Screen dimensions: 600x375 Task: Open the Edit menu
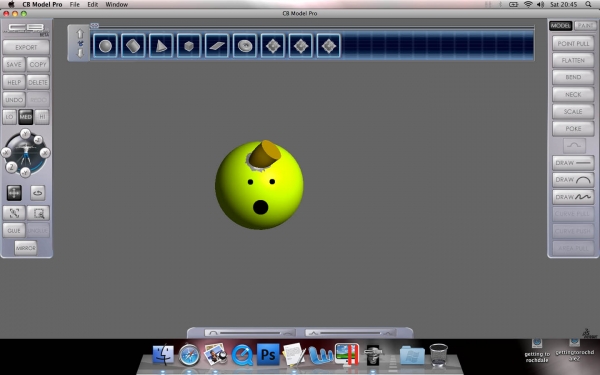93,5
